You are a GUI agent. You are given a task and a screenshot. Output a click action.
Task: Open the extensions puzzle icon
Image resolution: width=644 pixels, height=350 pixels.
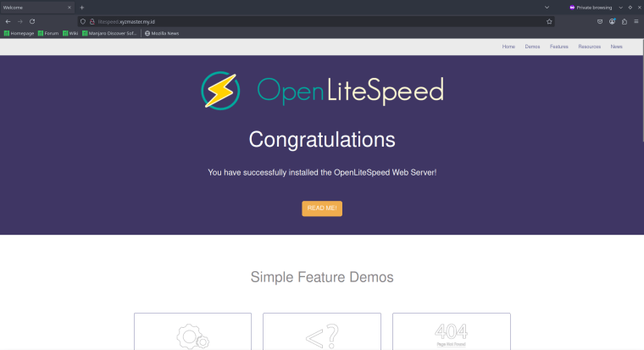(625, 22)
